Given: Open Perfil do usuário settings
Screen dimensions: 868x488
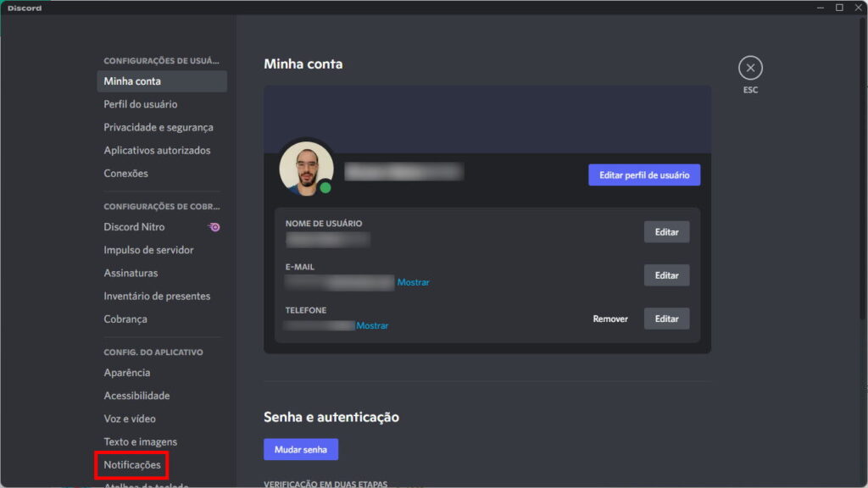Looking at the screenshot, I should click(141, 104).
